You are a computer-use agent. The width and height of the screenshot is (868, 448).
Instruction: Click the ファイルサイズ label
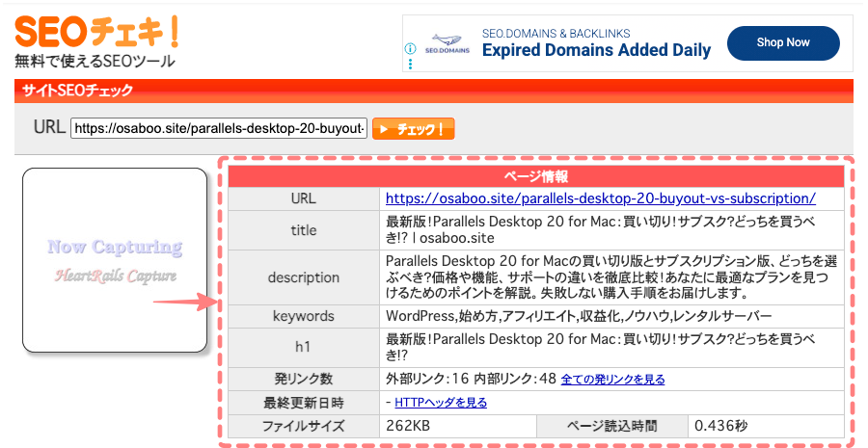point(304,426)
